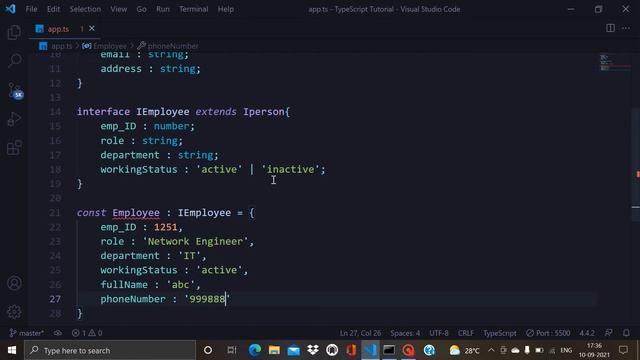The height and width of the screenshot is (360, 640).
Task: Click weather widget showing 28°C
Action: pyautogui.click(x=464, y=350)
